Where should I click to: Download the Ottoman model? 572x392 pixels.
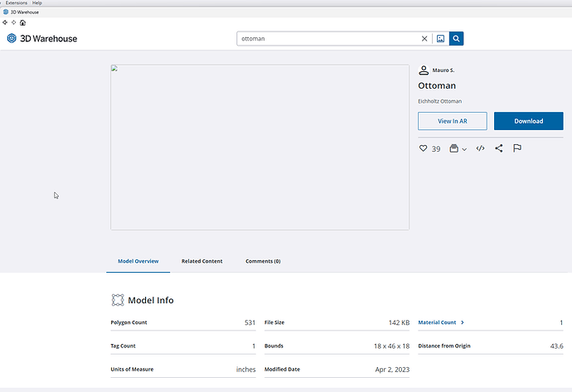[529, 121]
